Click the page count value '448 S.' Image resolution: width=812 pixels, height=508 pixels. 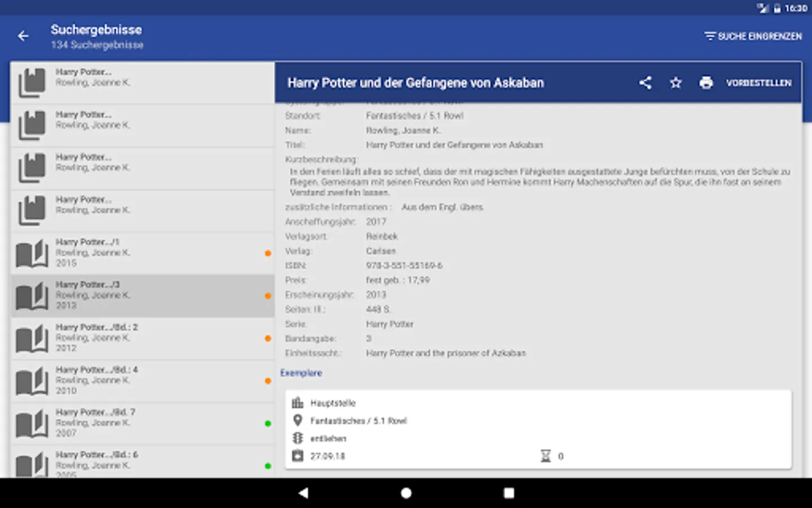click(378, 309)
